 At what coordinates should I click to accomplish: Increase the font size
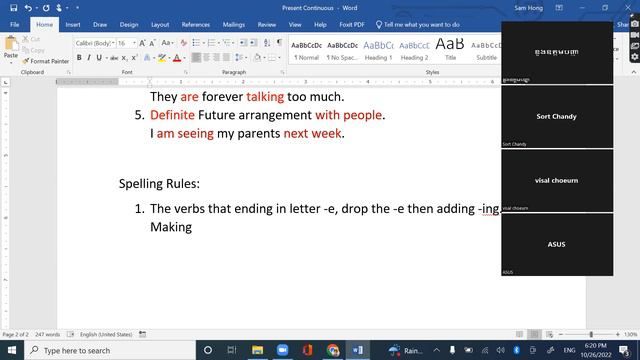point(142,43)
